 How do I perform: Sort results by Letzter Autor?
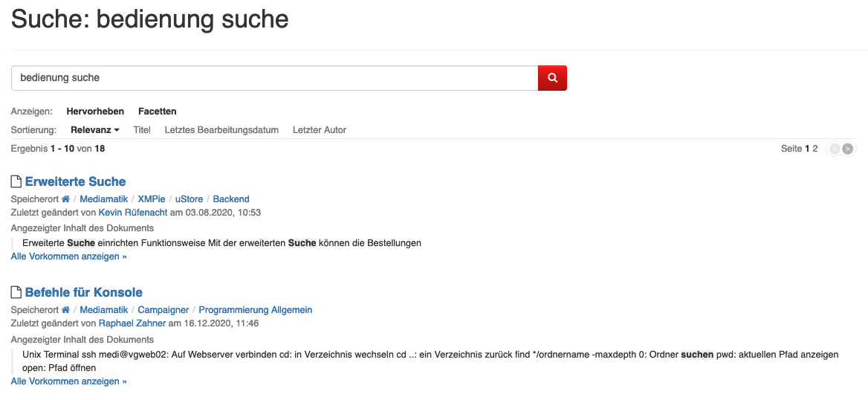pos(320,130)
